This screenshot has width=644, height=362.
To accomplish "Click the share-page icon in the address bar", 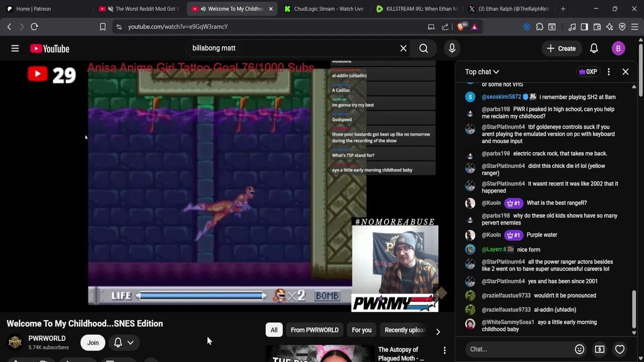I will 445,27.
